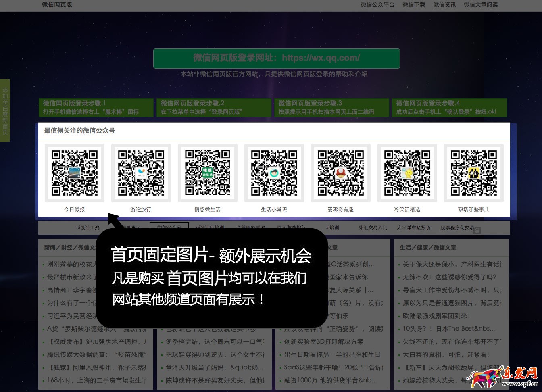Select 微信文章阅读 in top navigation
The width and height of the screenshot is (542, 392).
tap(481, 5)
